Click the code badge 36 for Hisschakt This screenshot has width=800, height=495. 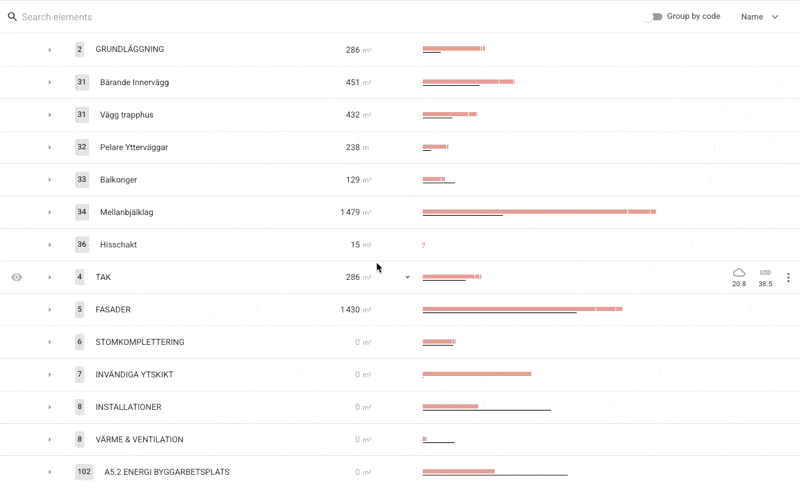pyautogui.click(x=82, y=245)
